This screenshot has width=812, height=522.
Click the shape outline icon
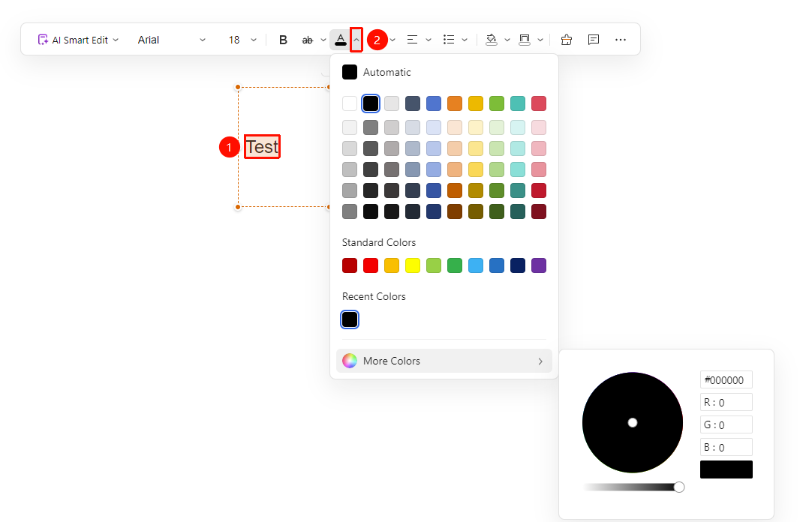525,40
